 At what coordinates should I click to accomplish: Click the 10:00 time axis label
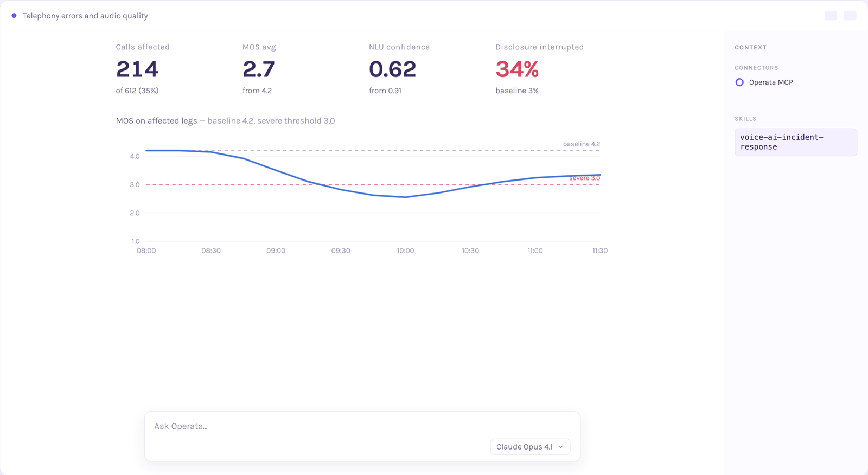pyautogui.click(x=405, y=251)
